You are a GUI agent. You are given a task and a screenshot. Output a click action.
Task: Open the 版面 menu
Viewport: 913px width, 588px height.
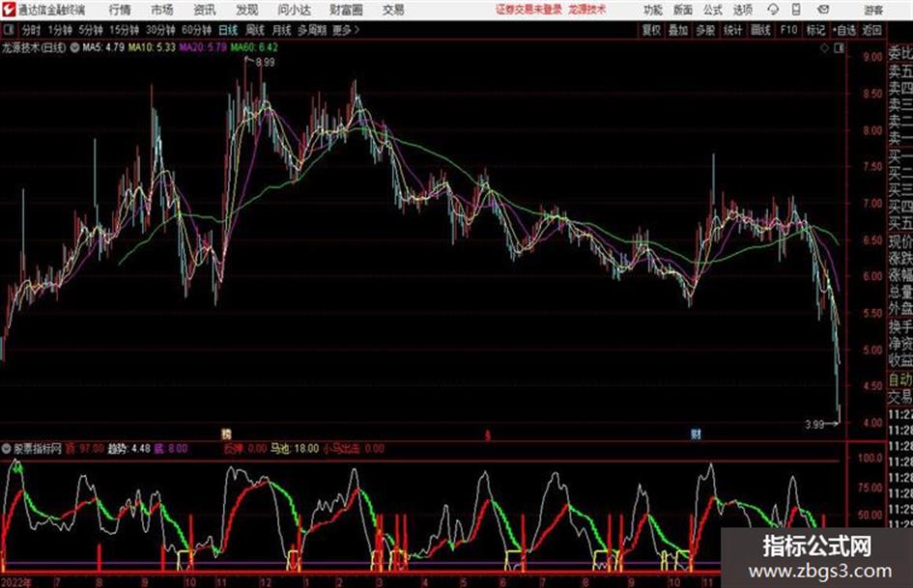point(682,10)
